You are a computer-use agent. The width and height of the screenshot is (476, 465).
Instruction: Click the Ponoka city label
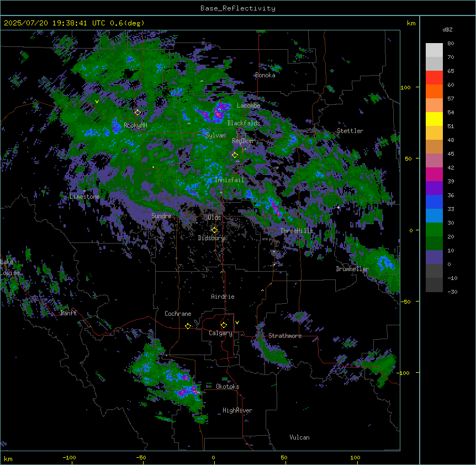tap(265, 75)
